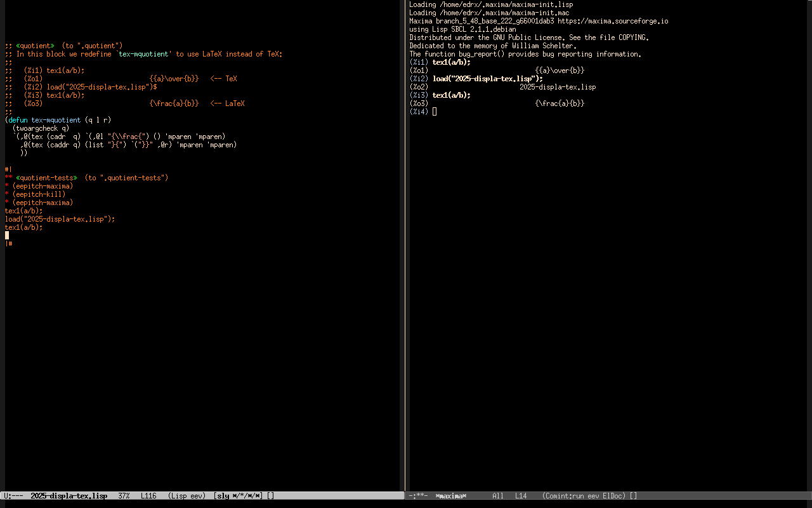
Task: Place cursor at the (%i4) Maxima prompt
Action: click(435, 112)
